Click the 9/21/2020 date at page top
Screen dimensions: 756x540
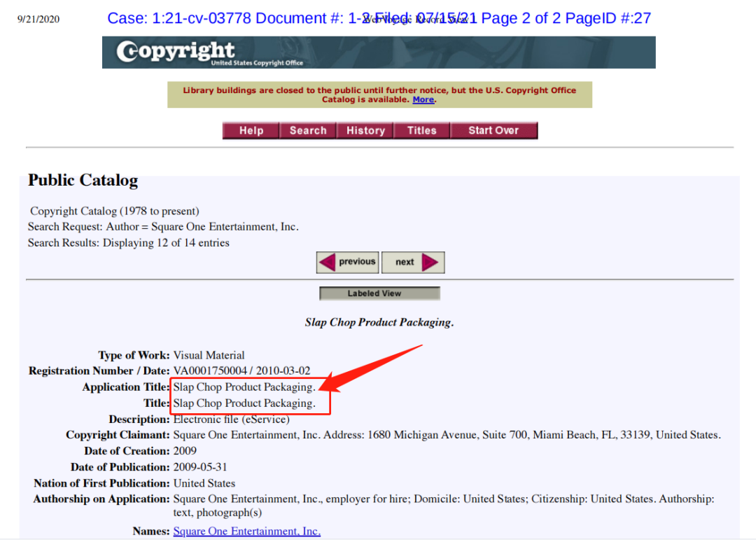(38, 20)
